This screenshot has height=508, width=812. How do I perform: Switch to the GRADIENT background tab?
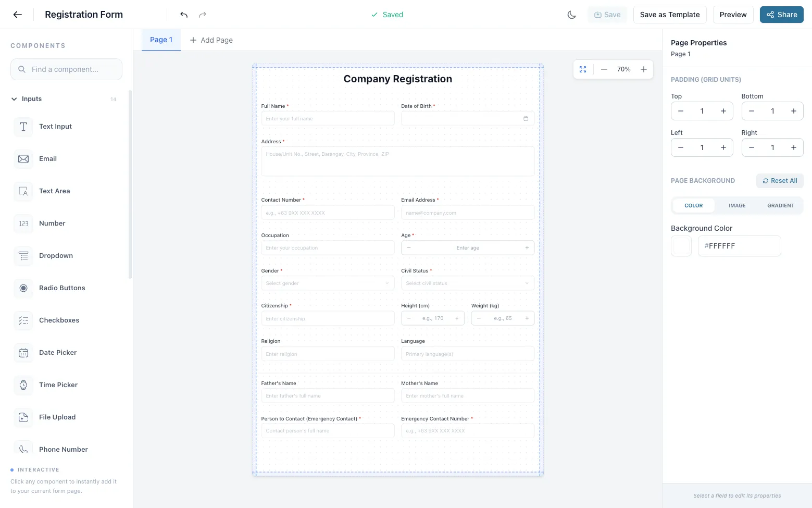pos(780,205)
